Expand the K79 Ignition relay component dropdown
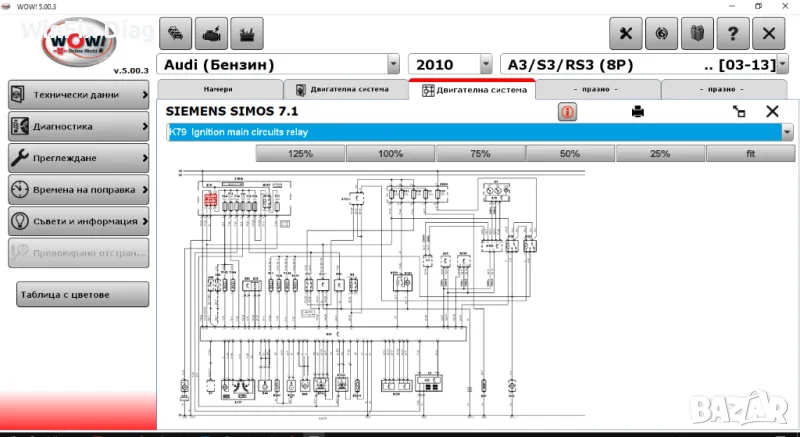The width and height of the screenshot is (800, 437). [788, 132]
